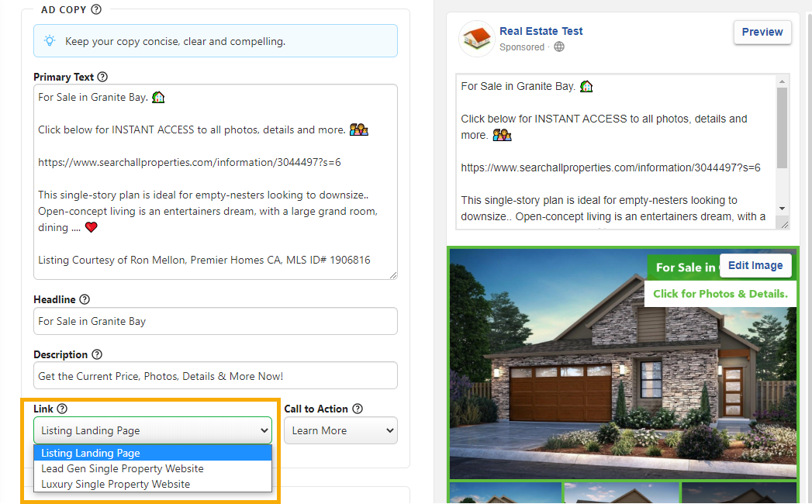Screen dimensions: 812x504
Task: Click into the Headline input field
Action: click(x=215, y=321)
